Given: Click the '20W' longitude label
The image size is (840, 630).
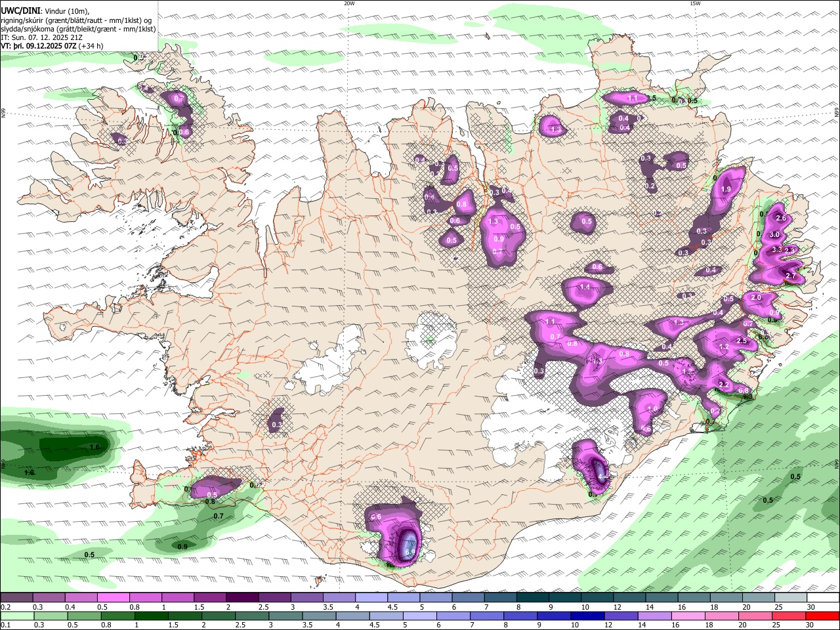Looking at the screenshot, I should point(349,3).
